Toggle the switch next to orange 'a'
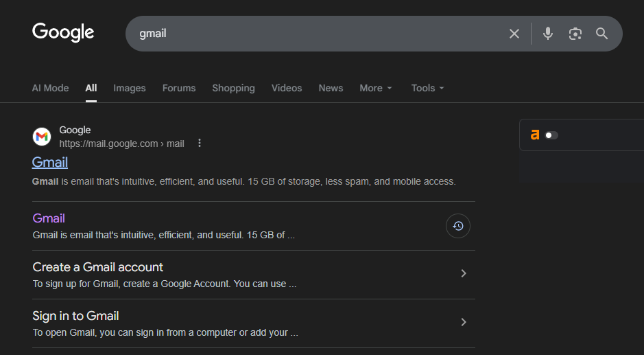Viewport: 644px width, 355px height. point(551,135)
